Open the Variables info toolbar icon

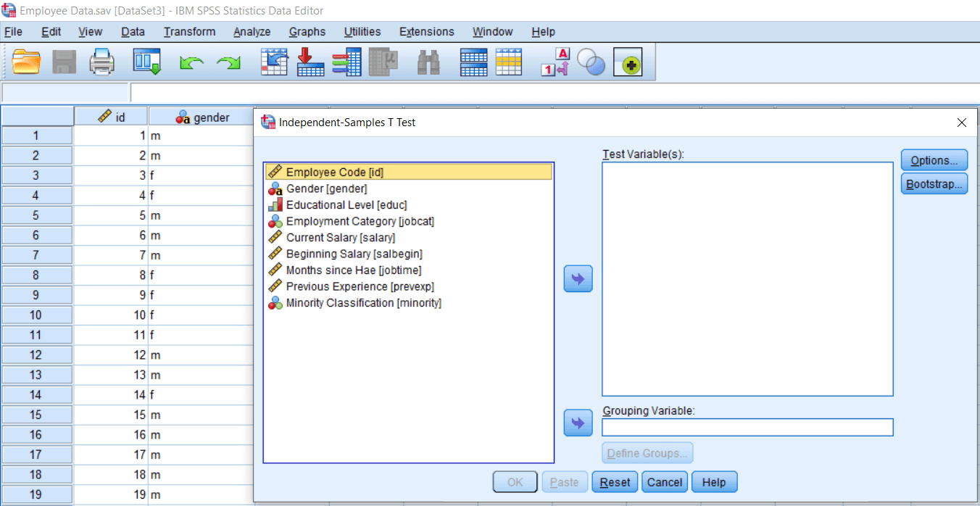pos(346,62)
